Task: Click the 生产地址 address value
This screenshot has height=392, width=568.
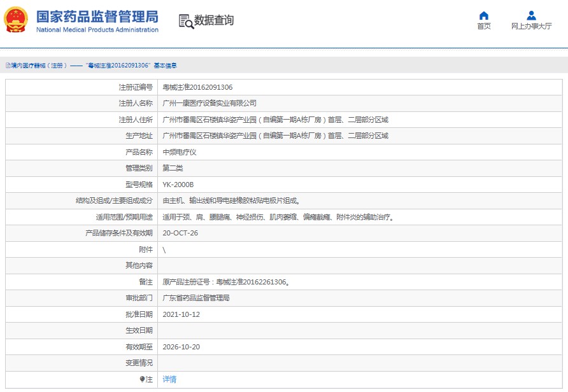Action: click(x=275, y=136)
